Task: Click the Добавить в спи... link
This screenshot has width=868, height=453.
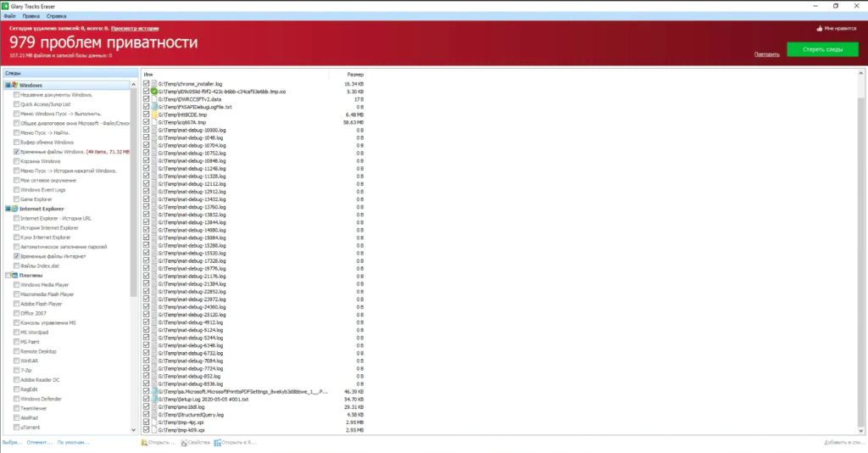Action: pos(844,443)
